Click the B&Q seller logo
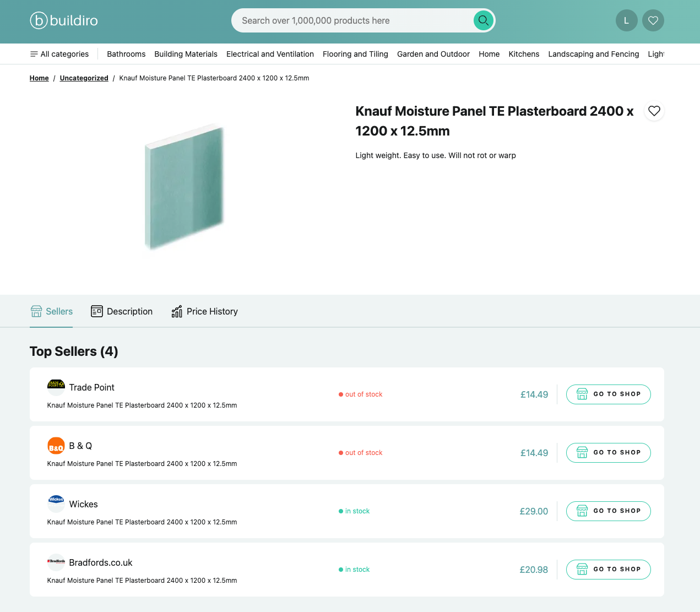 click(56, 446)
